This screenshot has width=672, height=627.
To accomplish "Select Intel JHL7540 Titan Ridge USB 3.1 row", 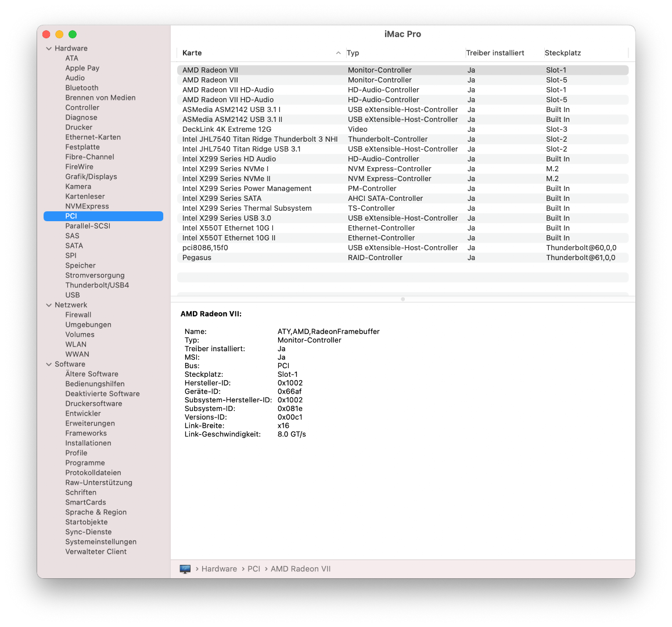I will 403,149.
